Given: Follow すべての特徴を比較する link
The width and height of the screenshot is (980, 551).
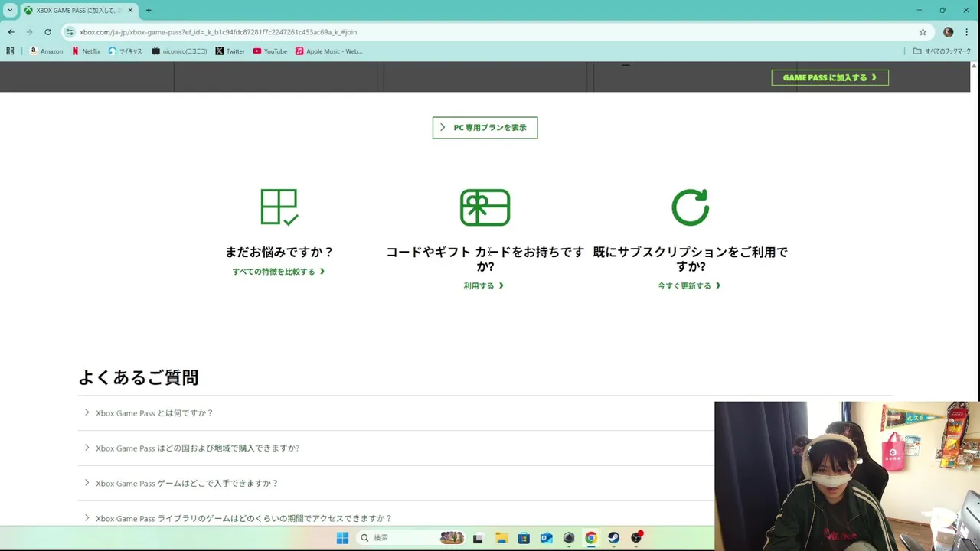Looking at the screenshot, I should tap(279, 272).
